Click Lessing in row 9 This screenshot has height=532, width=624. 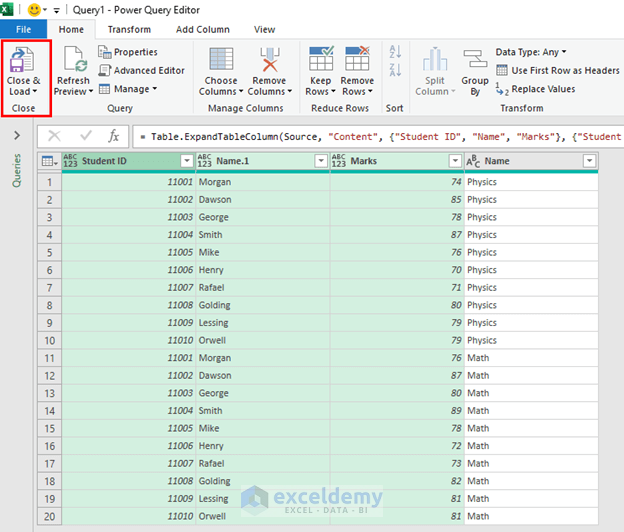263,323
